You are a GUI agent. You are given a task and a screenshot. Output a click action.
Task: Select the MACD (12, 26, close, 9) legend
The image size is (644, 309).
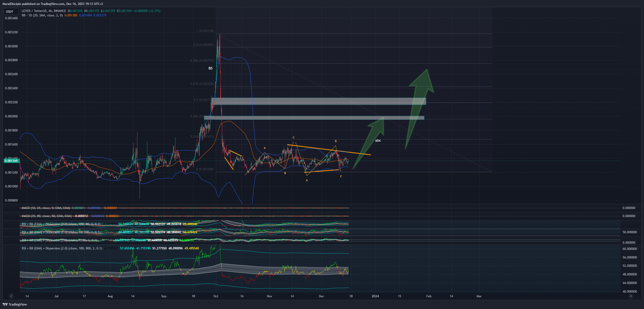[x=46, y=208]
